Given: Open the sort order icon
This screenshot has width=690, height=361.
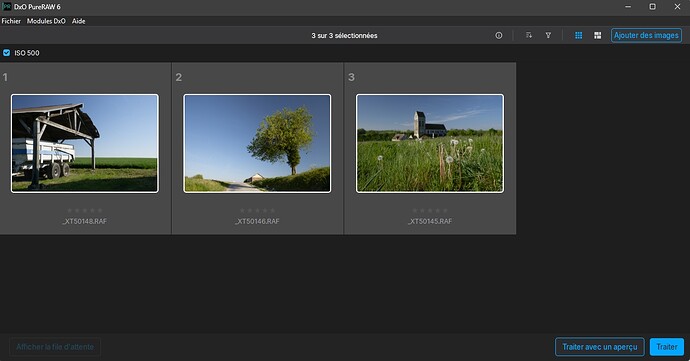Looking at the screenshot, I should click(x=529, y=35).
